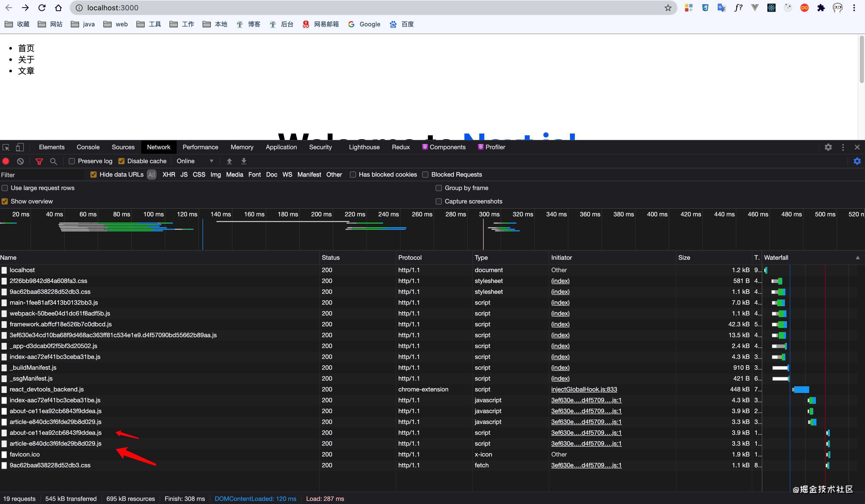This screenshot has height=504, width=865.
Task: Toggle the device toolbar icon
Action: tap(20, 147)
